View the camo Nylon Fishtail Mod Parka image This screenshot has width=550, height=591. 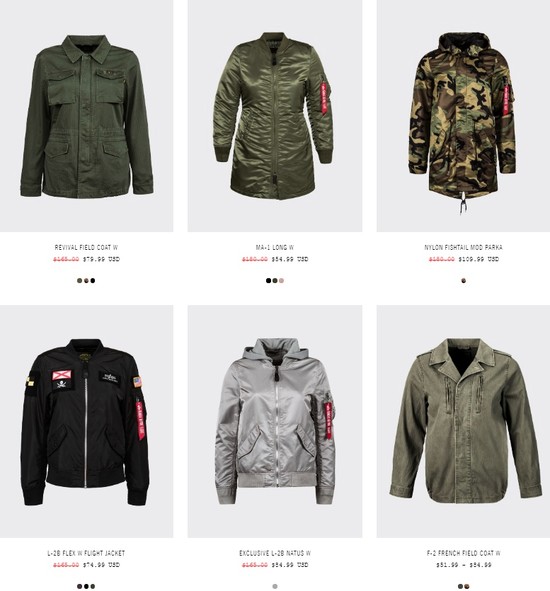(463, 116)
